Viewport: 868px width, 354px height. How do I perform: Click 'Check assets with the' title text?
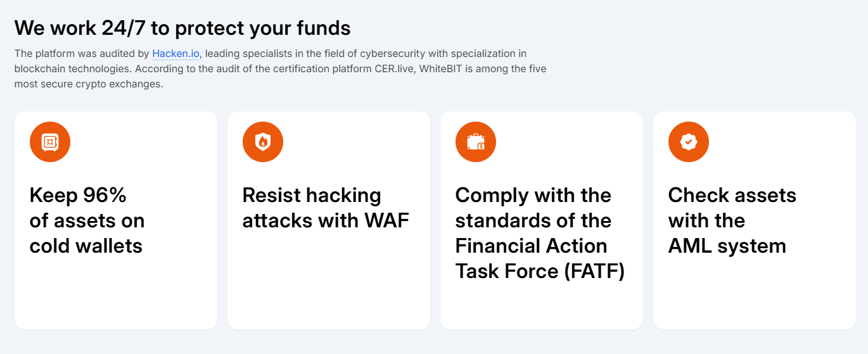point(732,208)
